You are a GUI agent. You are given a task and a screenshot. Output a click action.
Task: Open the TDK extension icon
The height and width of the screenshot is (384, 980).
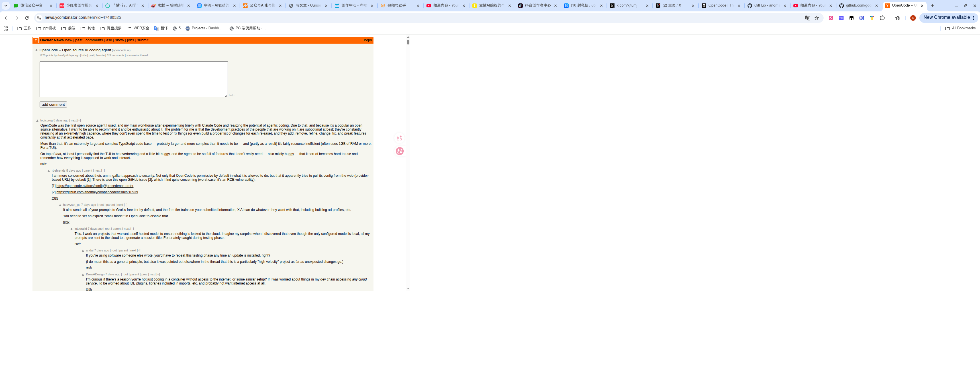(841, 18)
